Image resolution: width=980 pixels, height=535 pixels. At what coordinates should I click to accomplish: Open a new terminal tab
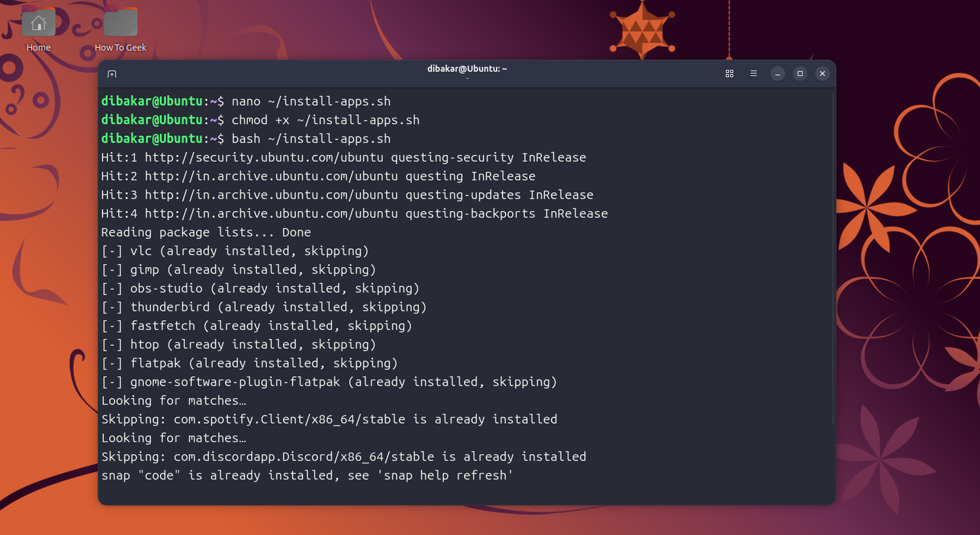pos(112,74)
